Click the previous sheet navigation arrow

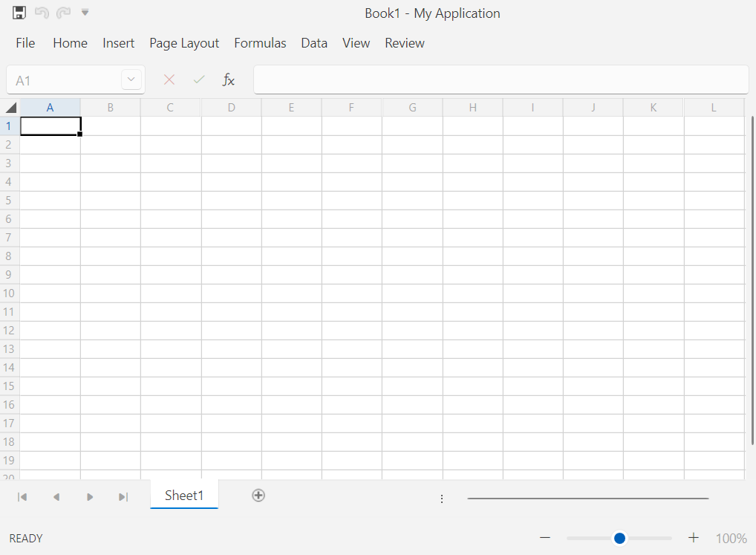coord(56,496)
